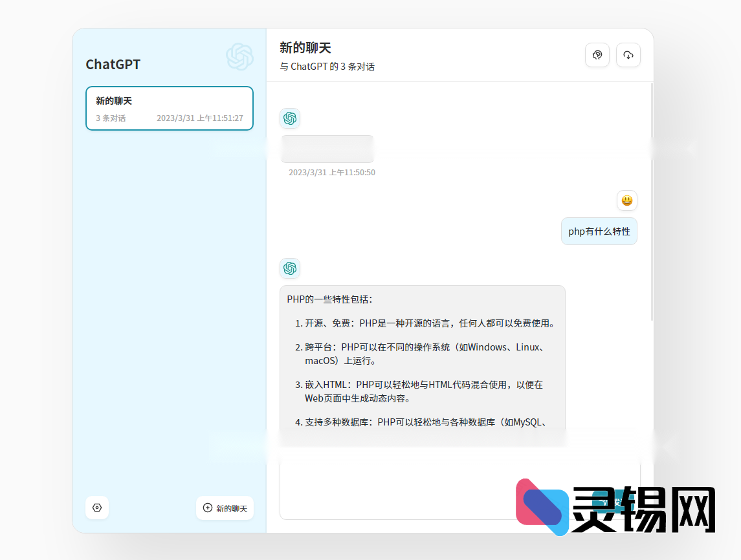The image size is (741, 560).
Task: Select the user message bubble php有什么特性
Action: (599, 231)
